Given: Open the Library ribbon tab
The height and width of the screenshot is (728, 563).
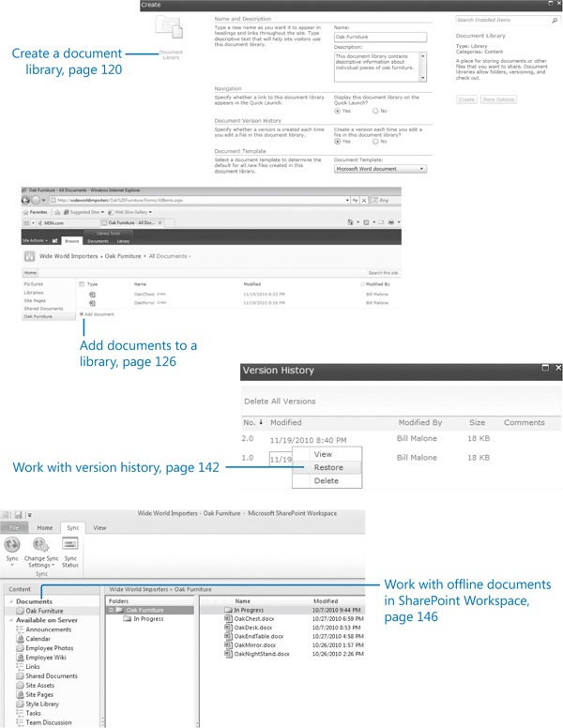Looking at the screenshot, I should pos(123,241).
